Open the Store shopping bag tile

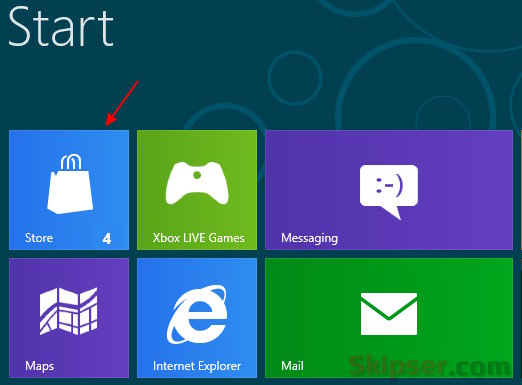click(x=69, y=190)
